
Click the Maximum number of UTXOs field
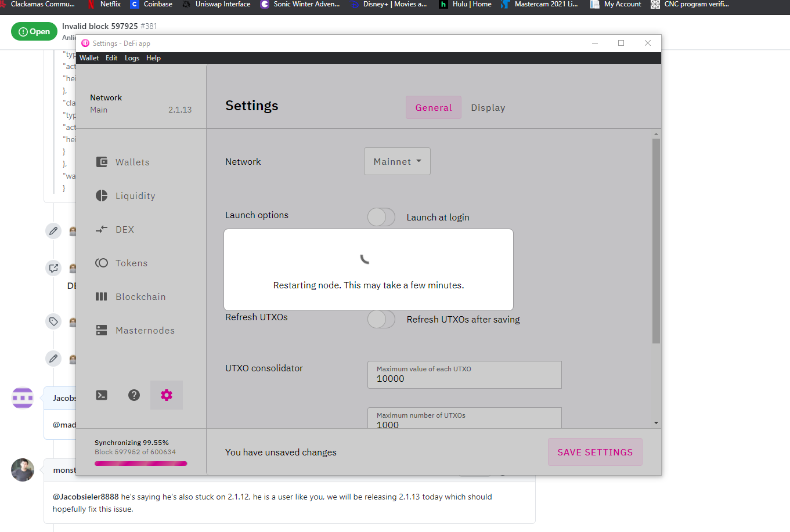point(464,418)
